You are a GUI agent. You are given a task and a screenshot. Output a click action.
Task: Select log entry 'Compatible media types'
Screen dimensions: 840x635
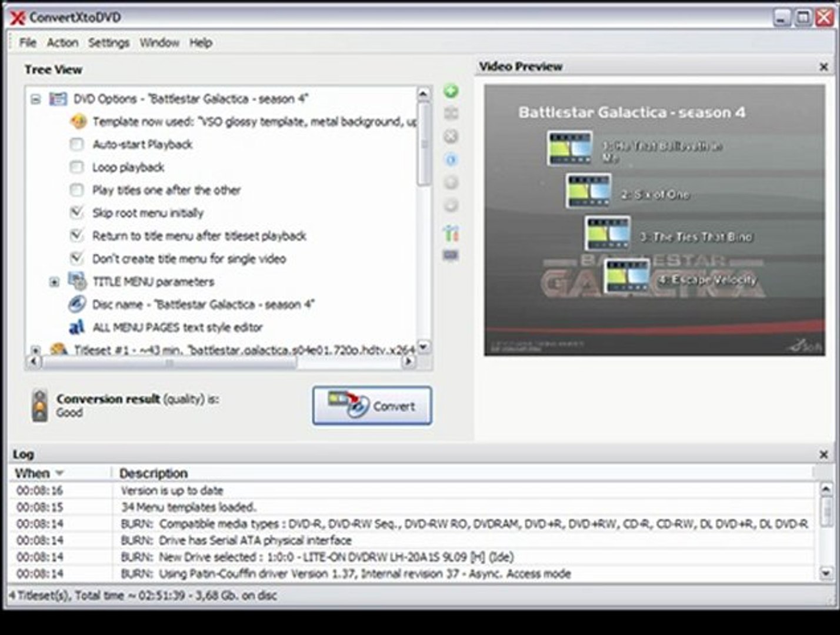(464, 523)
